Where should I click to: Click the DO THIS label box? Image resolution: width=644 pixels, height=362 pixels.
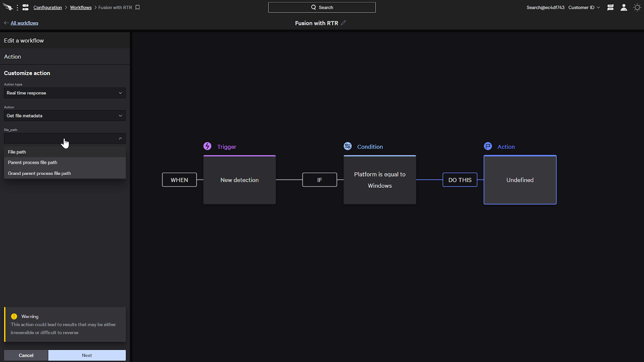(460, 180)
